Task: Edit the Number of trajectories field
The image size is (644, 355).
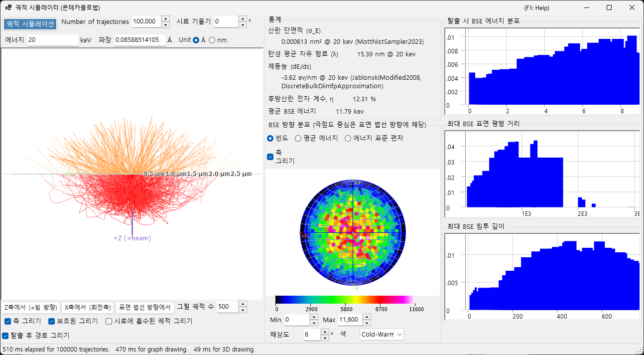Action: click(x=146, y=22)
